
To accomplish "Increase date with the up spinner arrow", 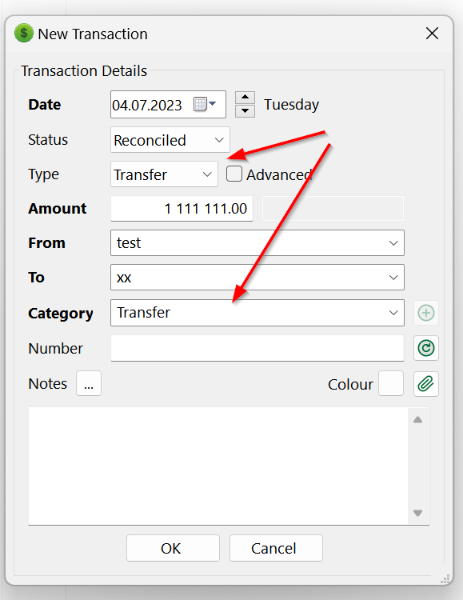I will click(245, 97).
